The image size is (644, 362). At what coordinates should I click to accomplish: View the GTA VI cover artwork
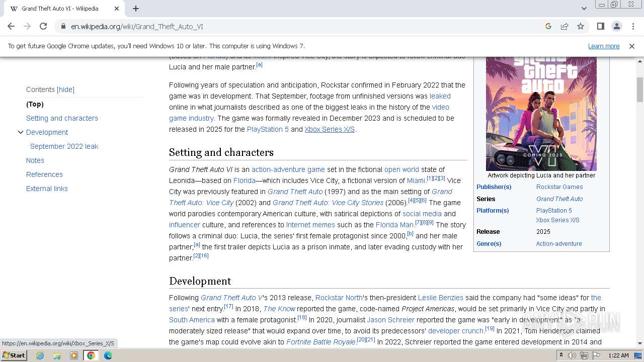point(541,114)
